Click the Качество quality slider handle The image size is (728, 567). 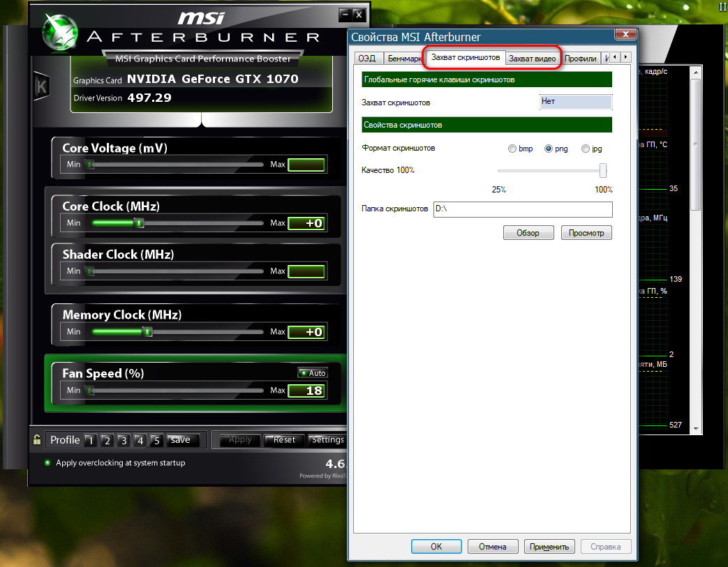pyautogui.click(x=602, y=170)
